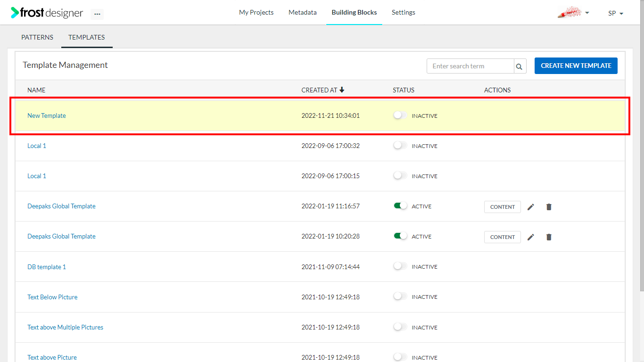644x362 pixels.
Task: Open the Text Below Picture link
Action: click(52, 297)
